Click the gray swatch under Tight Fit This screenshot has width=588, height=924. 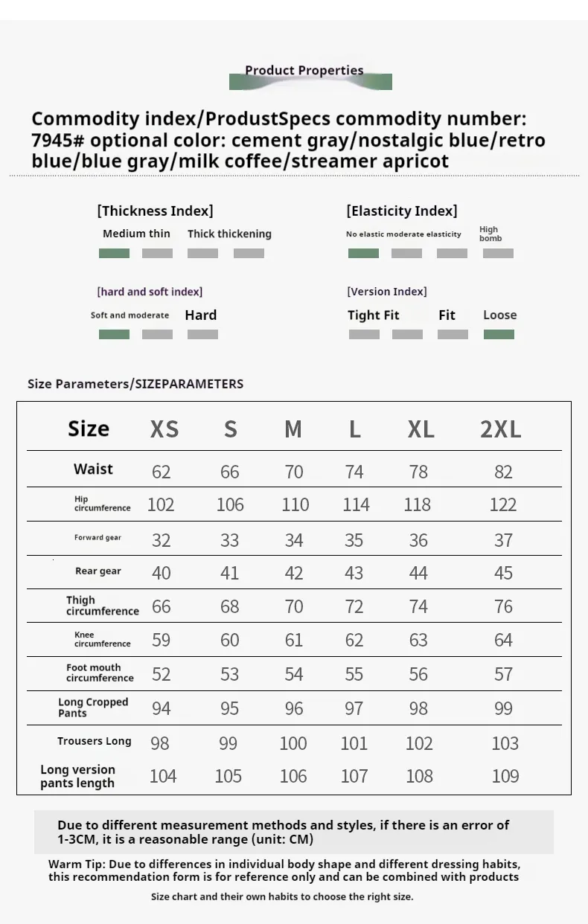click(364, 334)
